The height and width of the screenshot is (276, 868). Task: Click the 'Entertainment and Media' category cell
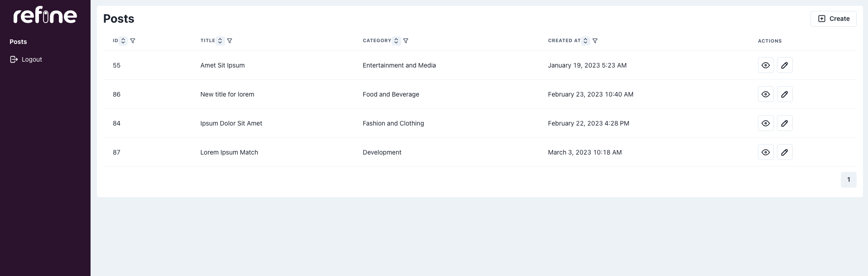[399, 65]
